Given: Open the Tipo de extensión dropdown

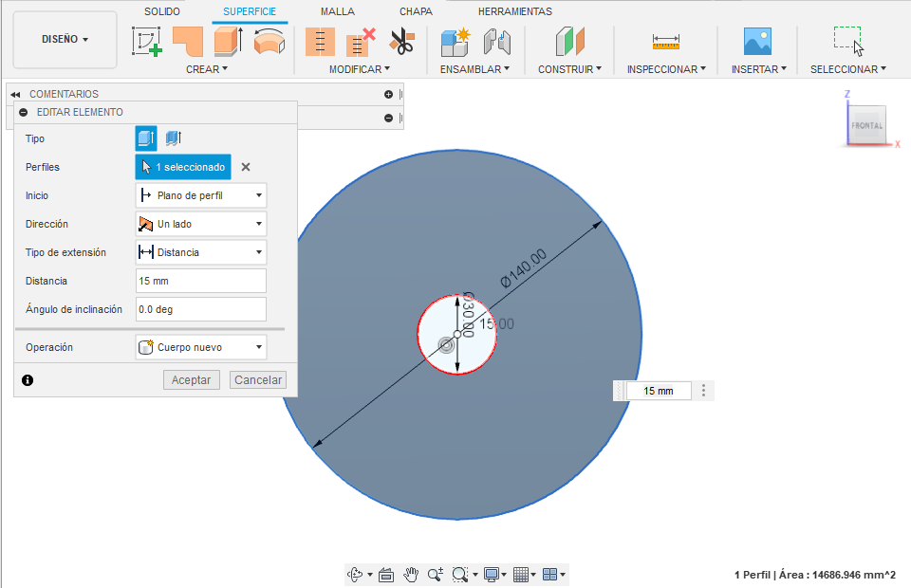Looking at the screenshot, I should click(x=201, y=252).
